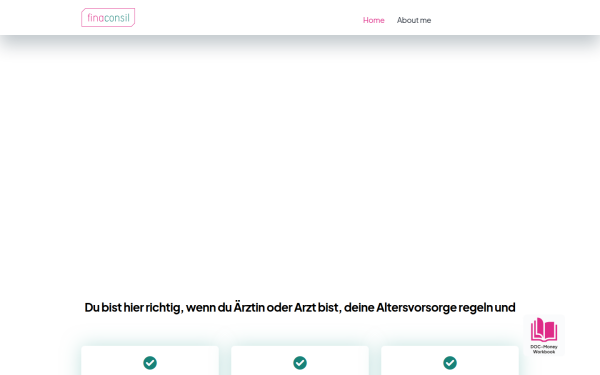Click the checkmark icon on the middle card
Viewport: 600px width, 375px height.
(x=300, y=362)
